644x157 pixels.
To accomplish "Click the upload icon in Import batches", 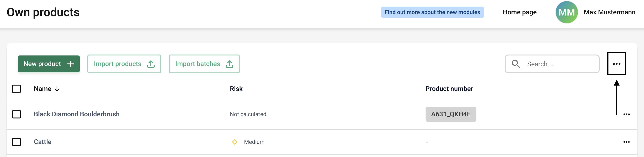I will 229,64.
